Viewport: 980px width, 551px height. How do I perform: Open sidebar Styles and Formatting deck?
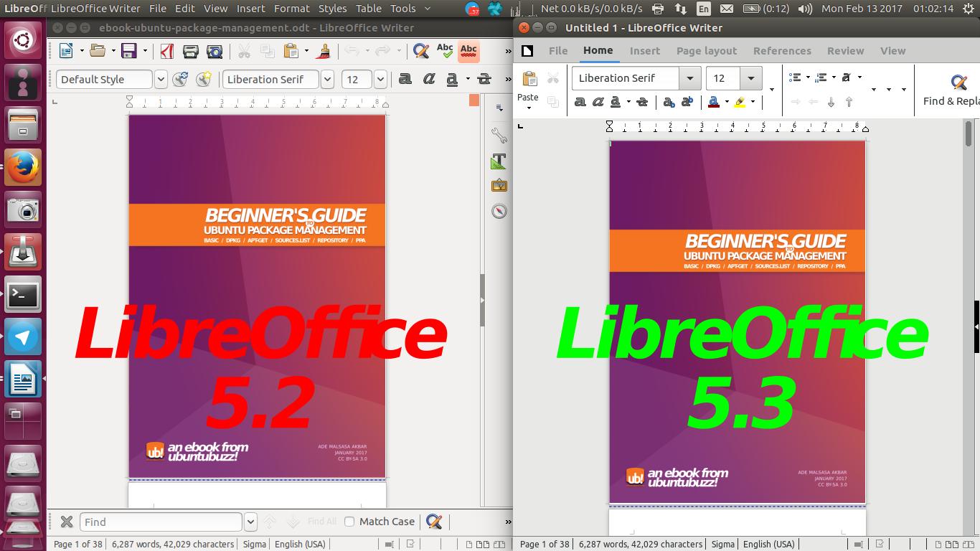[x=499, y=161]
